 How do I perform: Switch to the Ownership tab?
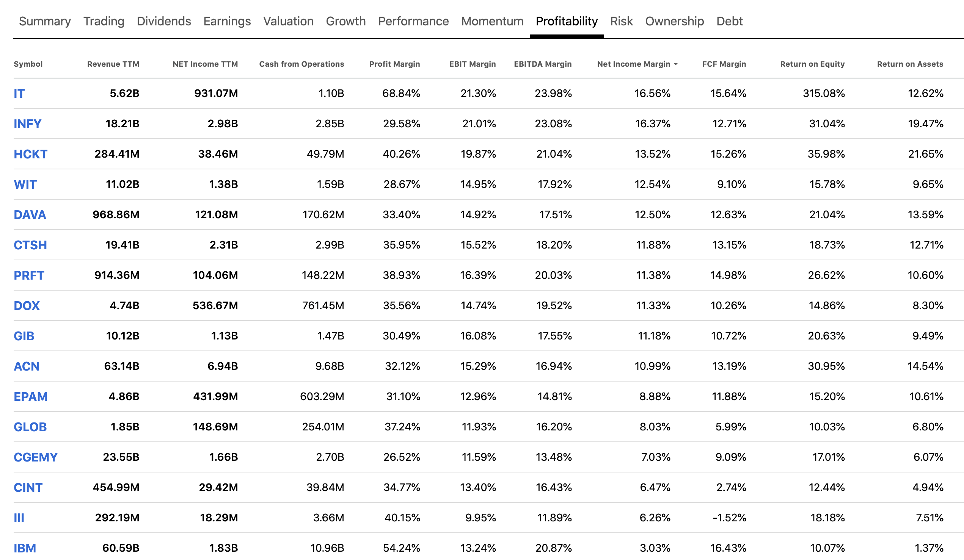[x=674, y=21]
